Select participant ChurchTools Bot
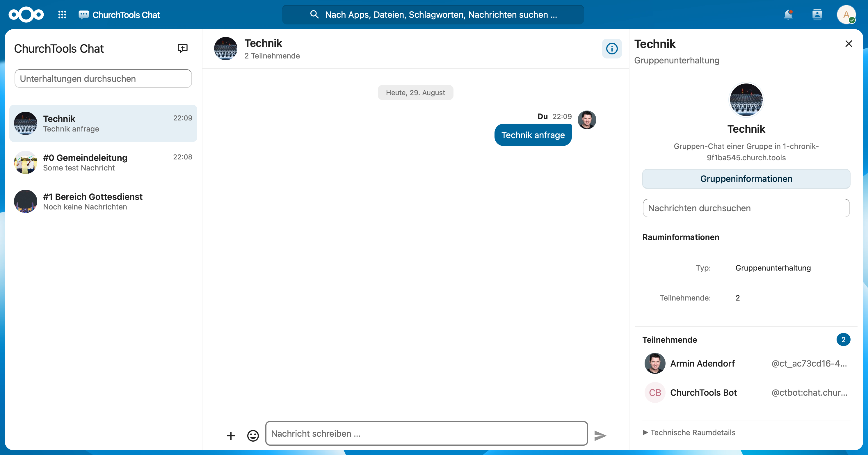This screenshot has height=455, width=868. (x=746, y=392)
